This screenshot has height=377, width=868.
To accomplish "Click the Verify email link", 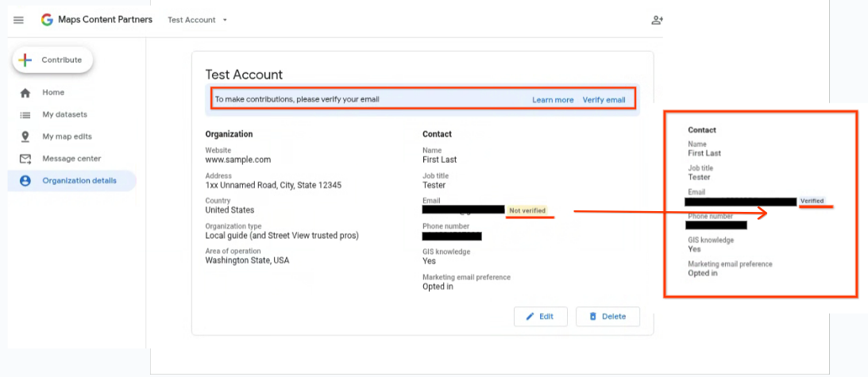I will [x=604, y=100].
